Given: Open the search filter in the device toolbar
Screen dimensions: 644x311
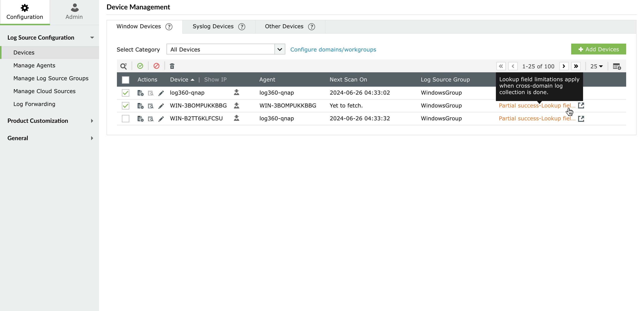Looking at the screenshot, I should tap(124, 66).
